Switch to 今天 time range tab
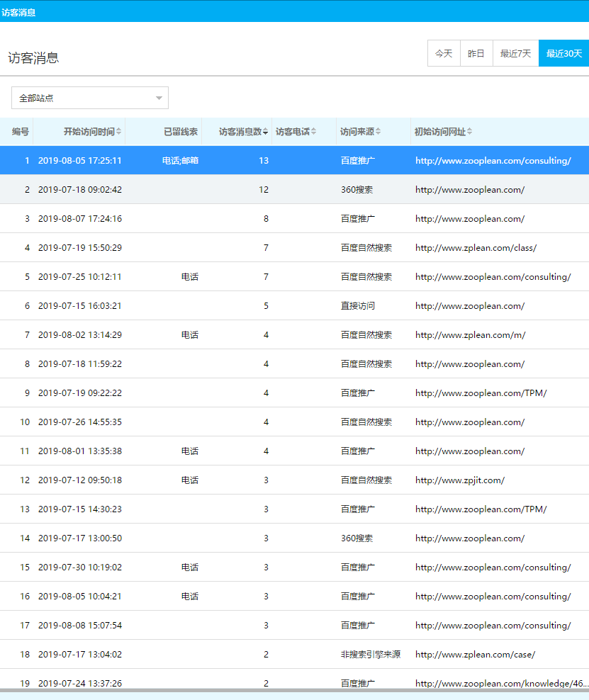 coord(444,53)
